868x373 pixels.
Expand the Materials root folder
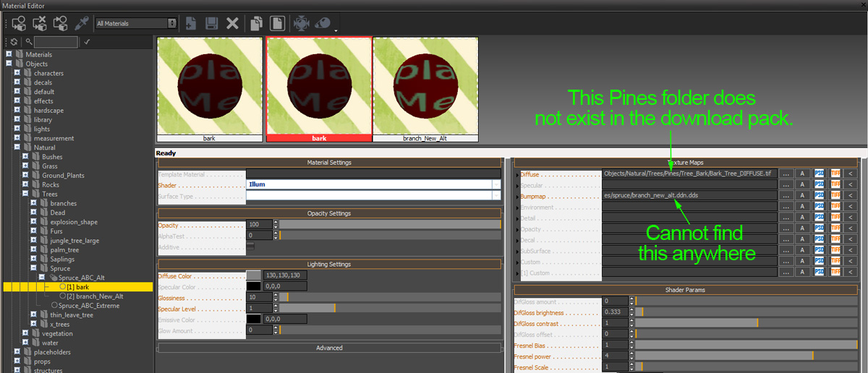pyautogui.click(x=9, y=54)
